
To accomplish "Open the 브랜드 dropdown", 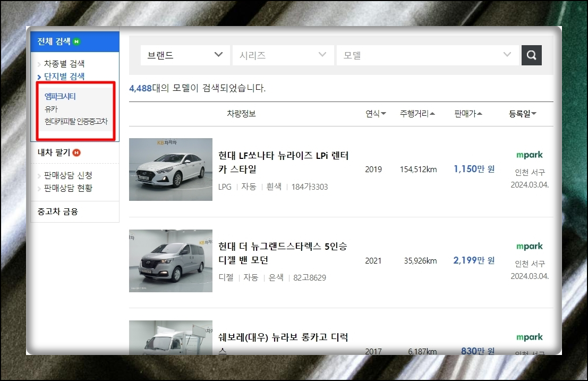I will (185, 55).
